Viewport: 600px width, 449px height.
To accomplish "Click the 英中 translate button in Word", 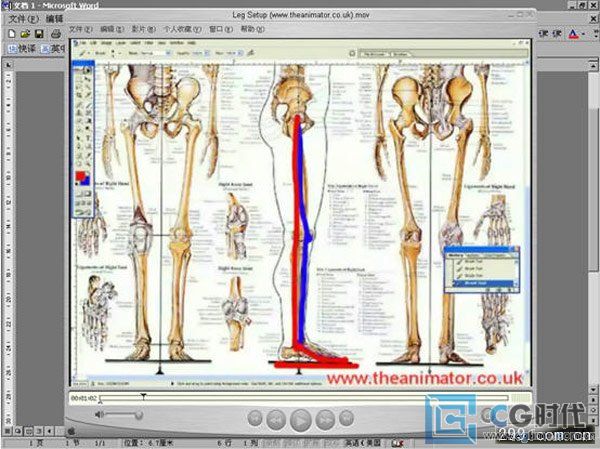I will click(x=52, y=49).
